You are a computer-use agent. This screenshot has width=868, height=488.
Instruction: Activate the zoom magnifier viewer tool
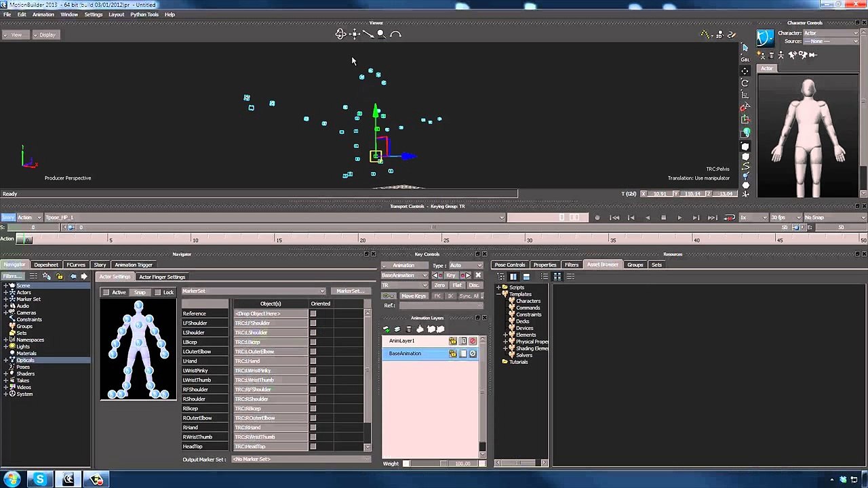(x=381, y=34)
